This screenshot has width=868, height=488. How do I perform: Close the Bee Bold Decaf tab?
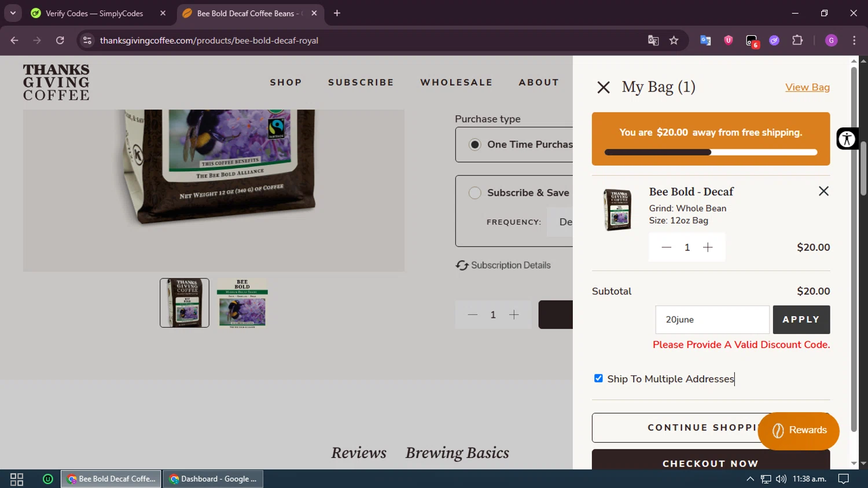[314, 13]
